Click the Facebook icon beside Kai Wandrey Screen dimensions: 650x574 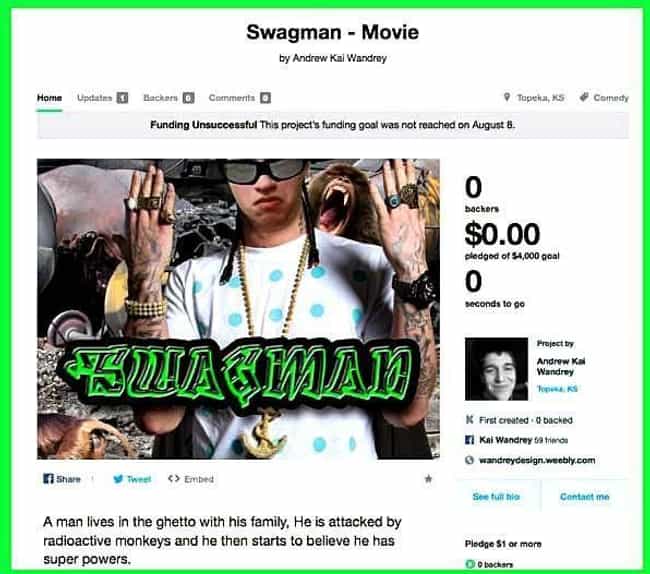tap(469, 440)
